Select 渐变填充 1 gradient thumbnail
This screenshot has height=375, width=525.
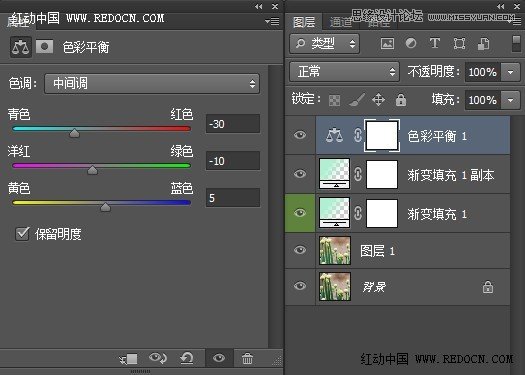pyautogui.click(x=334, y=213)
